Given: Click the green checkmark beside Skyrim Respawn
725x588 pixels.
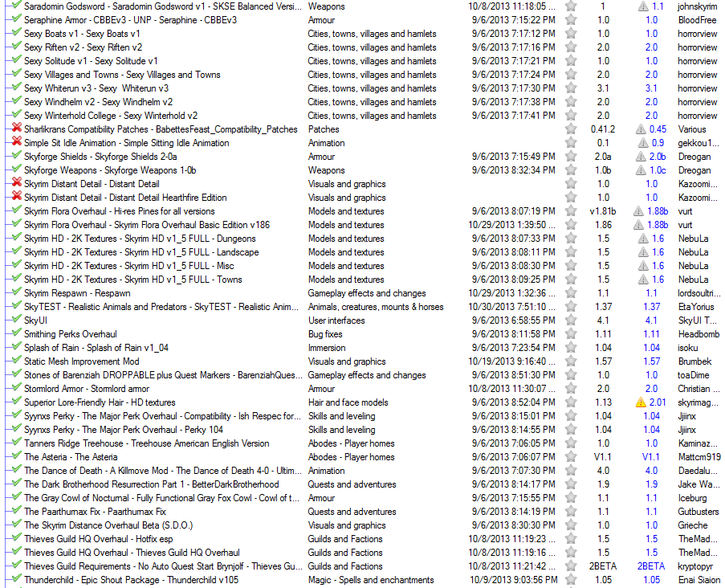Looking at the screenshot, I should click(x=17, y=292).
